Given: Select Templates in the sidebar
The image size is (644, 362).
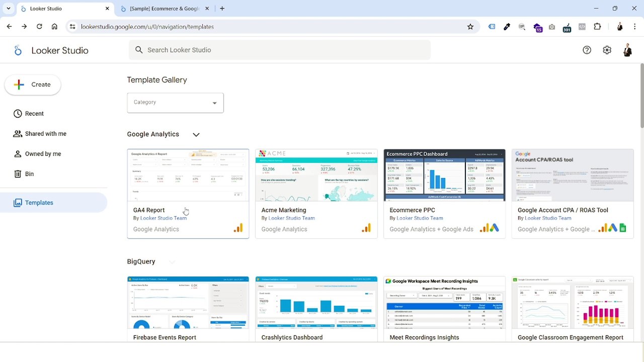Looking at the screenshot, I should point(53,203).
